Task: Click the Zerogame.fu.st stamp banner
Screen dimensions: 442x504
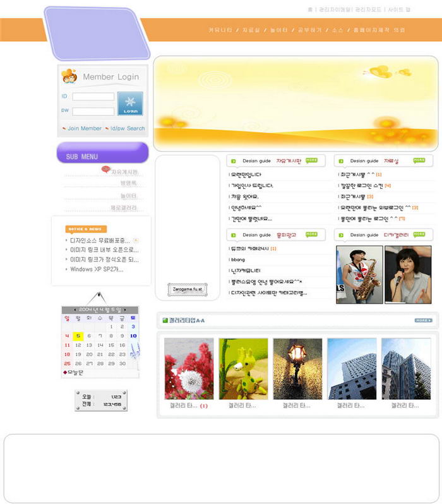Action: pyautogui.click(x=187, y=290)
